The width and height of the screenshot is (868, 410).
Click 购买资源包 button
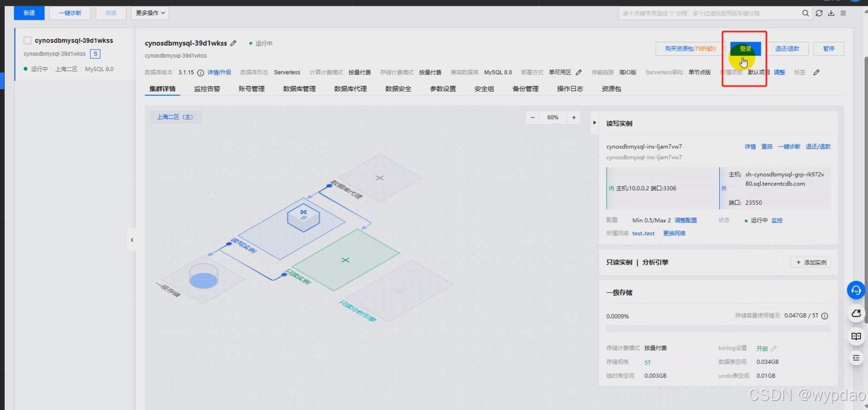(x=690, y=49)
